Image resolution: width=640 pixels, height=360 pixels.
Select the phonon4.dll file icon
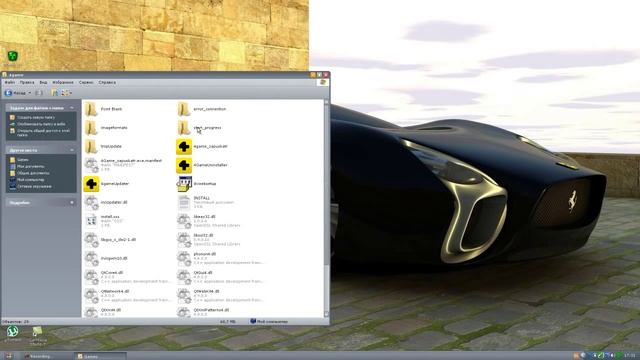point(184,258)
